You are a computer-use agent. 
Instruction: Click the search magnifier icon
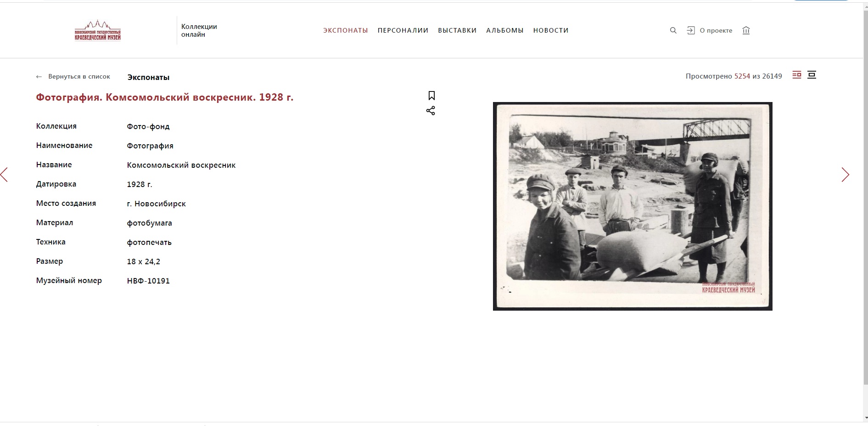(x=673, y=30)
